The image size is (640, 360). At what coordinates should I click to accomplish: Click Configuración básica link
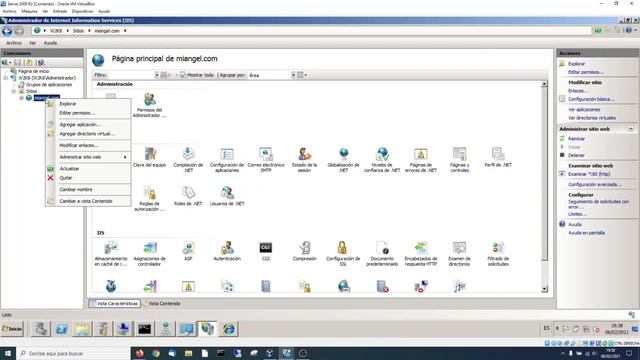591,99
